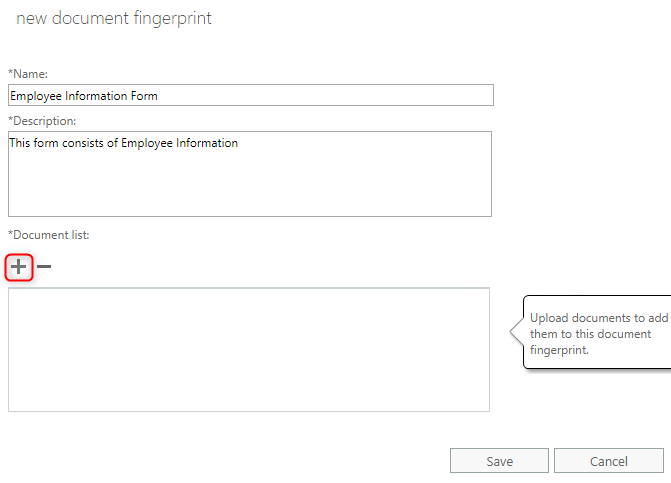
Task: Click the tooltip's pointer arrow
Action: tap(517, 331)
